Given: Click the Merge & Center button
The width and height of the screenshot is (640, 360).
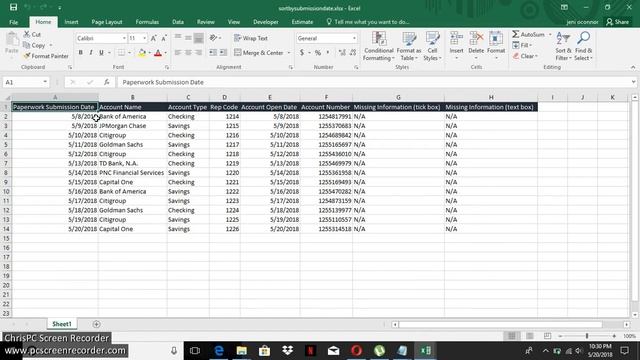Looking at the screenshot, I should point(259,53).
